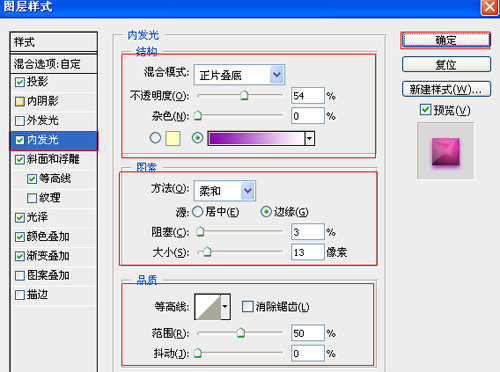Enable the 描边 stroke checkbox

tap(20, 295)
